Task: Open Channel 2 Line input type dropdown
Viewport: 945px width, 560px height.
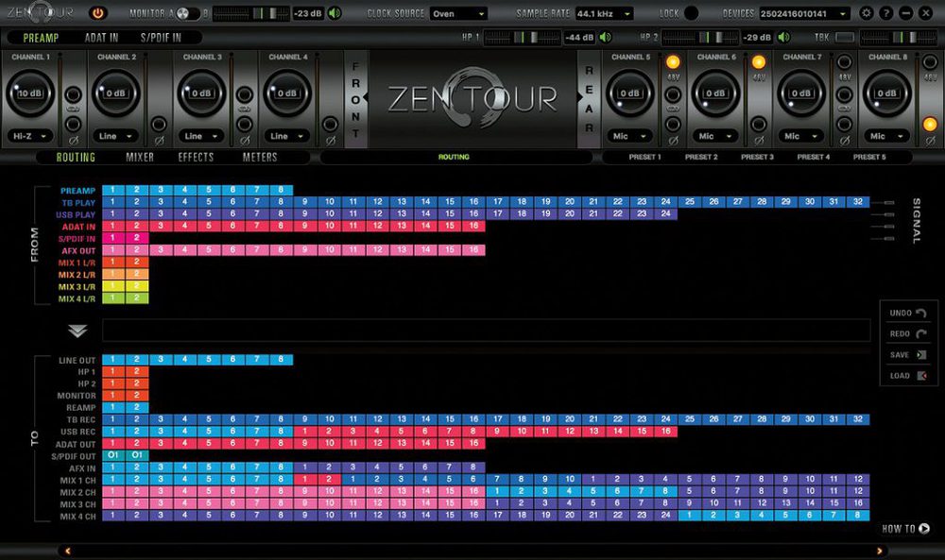Action: click(115, 136)
